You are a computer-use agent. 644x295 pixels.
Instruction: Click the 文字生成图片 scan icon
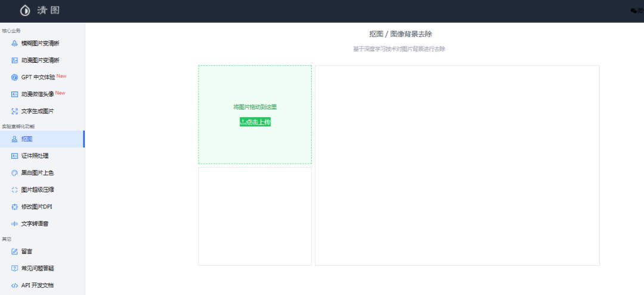click(x=15, y=111)
